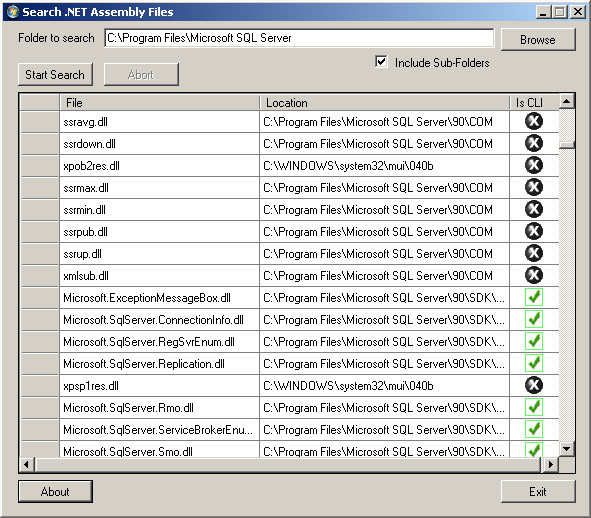Sort by the File column header
Viewport: 591px width, 518px height.
pyautogui.click(x=159, y=103)
